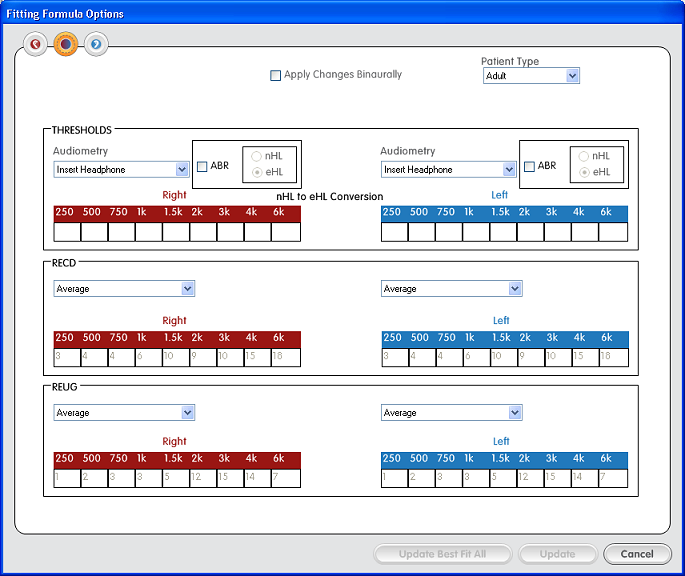The height and width of the screenshot is (576, 685).
Task: Click right RECD 6k field showing 18
Action: point(286,357)
